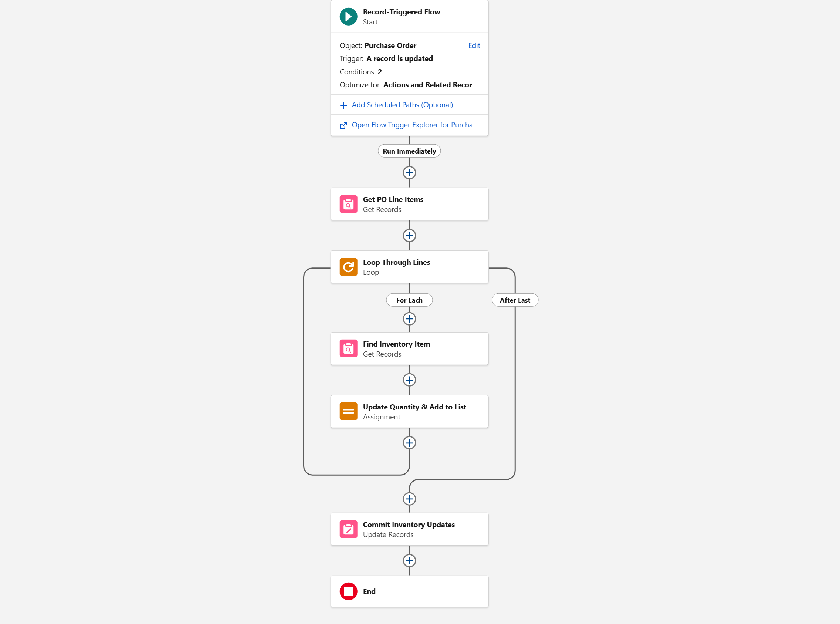This screenshot has height=624, width=840.
Task: Click Edit link for Purchase Order object
Action: [474, 46]
